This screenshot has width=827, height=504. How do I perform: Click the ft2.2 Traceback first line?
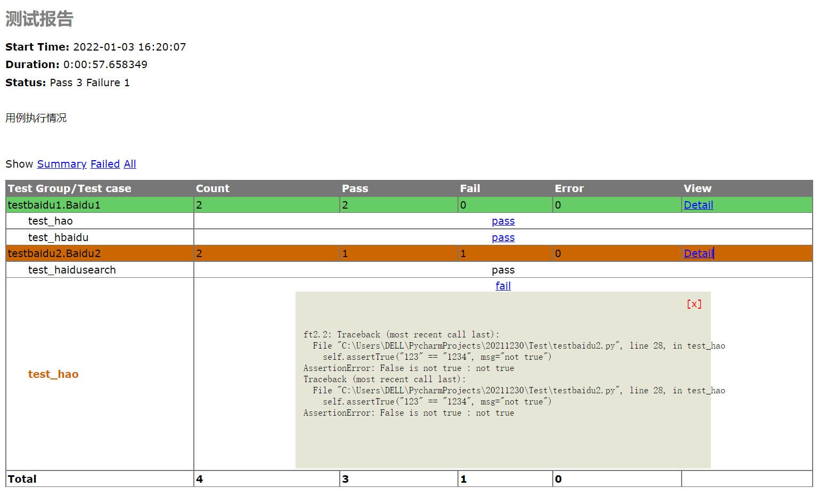[x=402, y=335]
